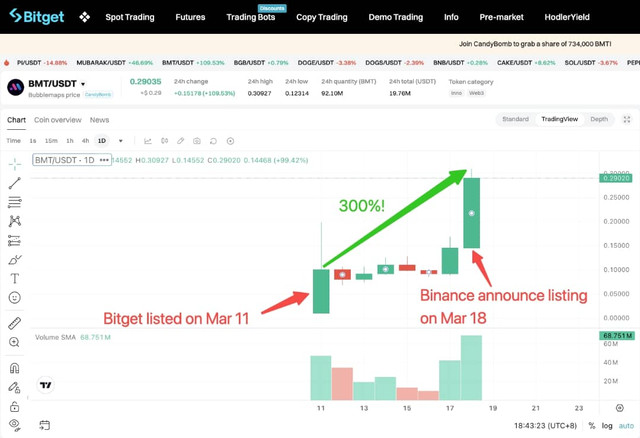Open the emoji sticker tool

(15, 298)
